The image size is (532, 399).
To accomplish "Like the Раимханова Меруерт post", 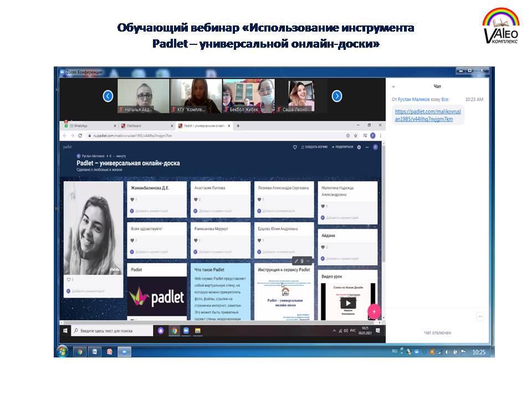I will point(196,241).
